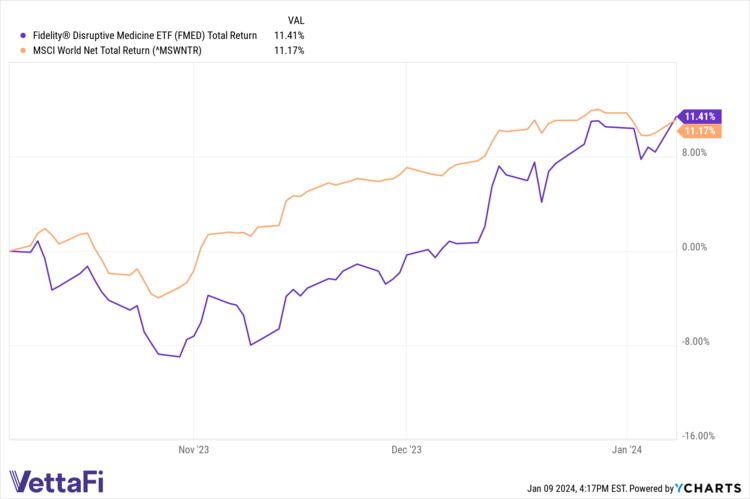Click the 0.00% y-axis label
This screenshot has width=750, height=499.
(x=694, y=248)
